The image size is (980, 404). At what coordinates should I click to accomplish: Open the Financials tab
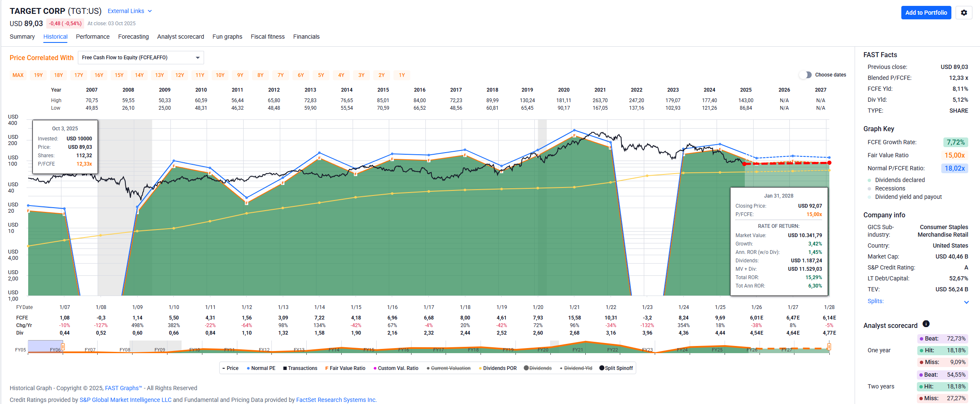[306, 37]
